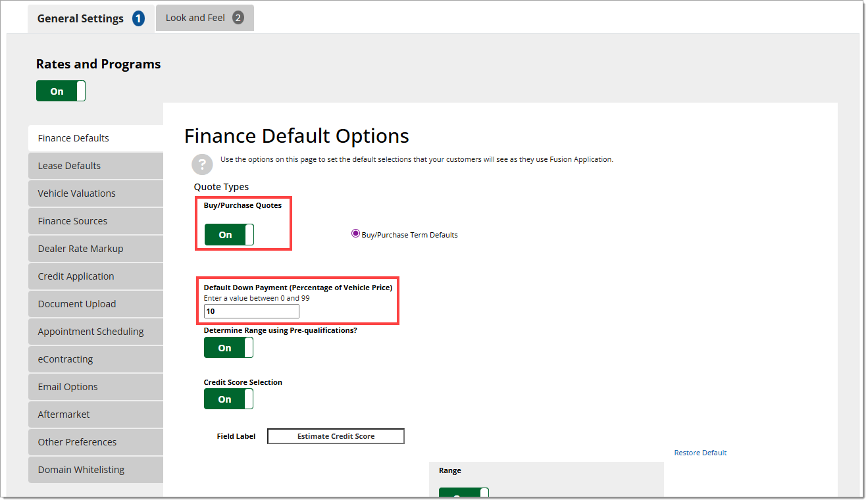Navigate to Appointment Scheduling

(x=95, y=332)
